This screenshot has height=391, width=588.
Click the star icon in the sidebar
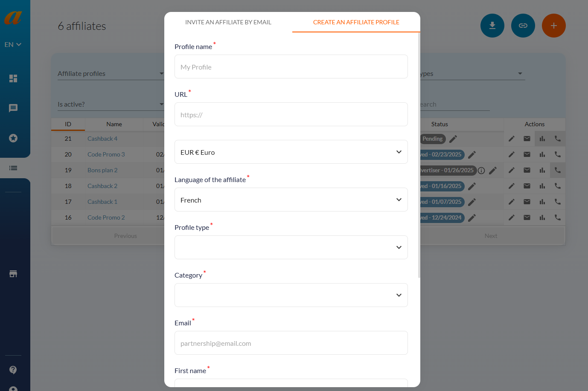13,138
